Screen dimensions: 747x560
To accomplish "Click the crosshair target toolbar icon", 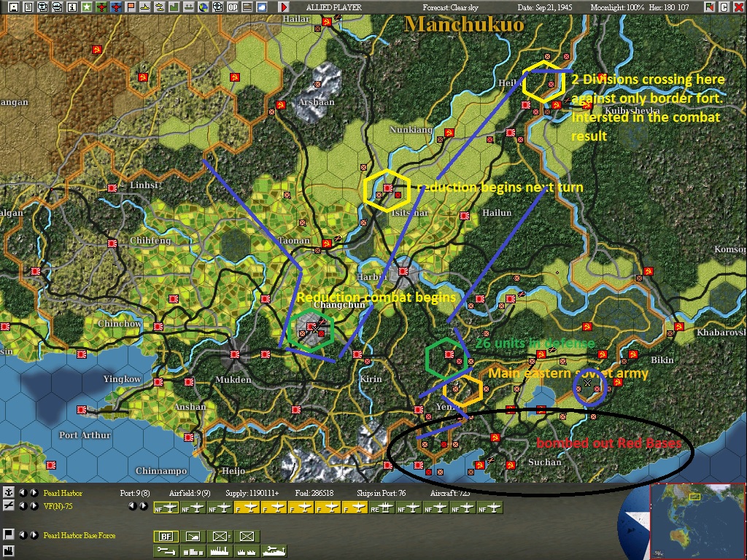I will click(x=217, y=7).
